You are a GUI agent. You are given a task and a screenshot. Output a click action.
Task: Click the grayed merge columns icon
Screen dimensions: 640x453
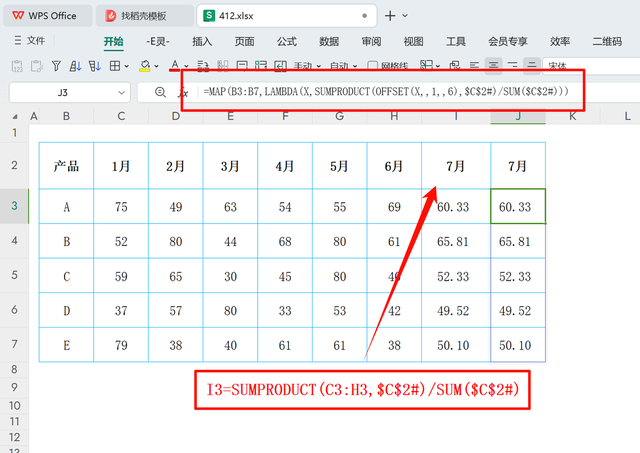point(222,66)
